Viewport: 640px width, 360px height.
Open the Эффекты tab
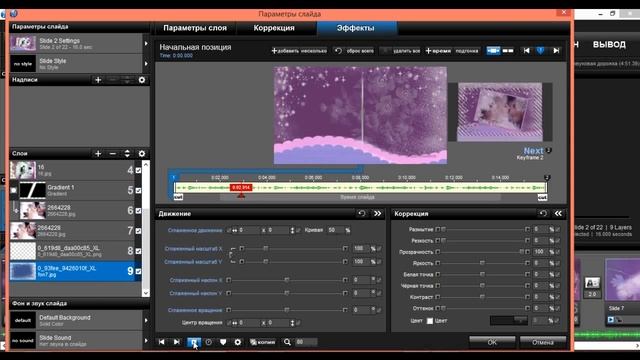tap(356, 28)
